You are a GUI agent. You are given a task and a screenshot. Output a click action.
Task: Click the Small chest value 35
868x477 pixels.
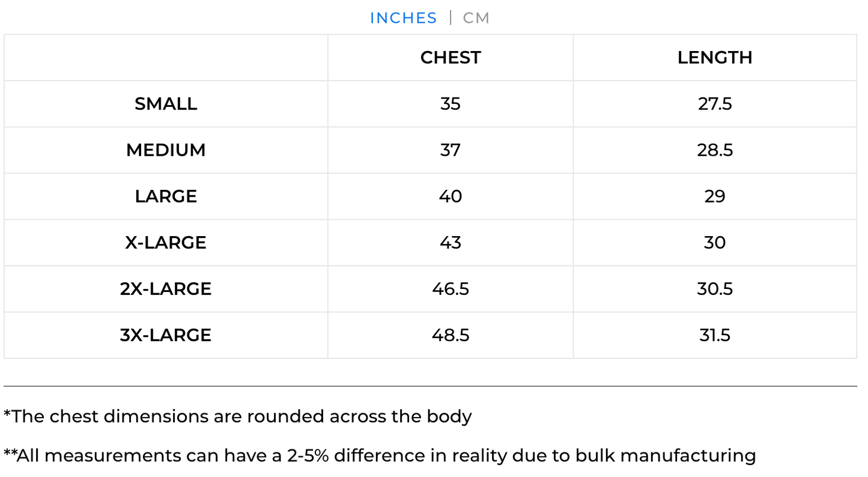pos(451,104)
